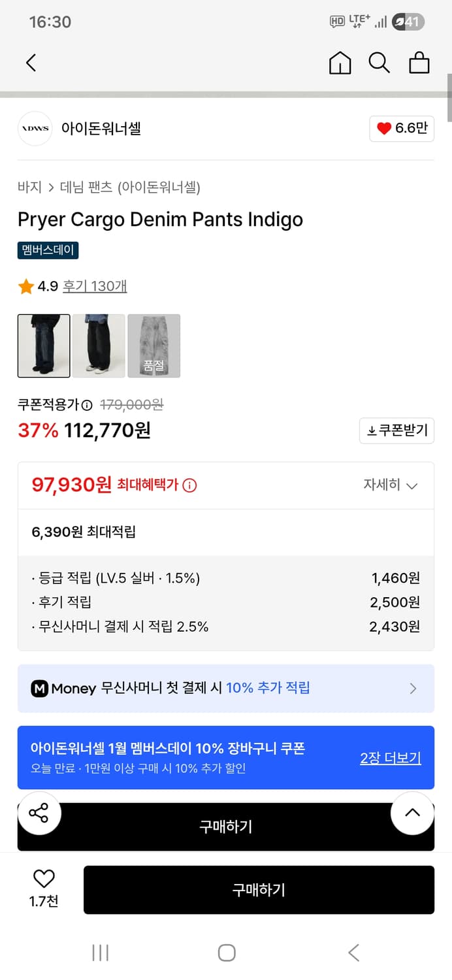The width and height of the screenshot is (452, 980).
Task: Select the sold-out 품절 product thumbnail
Action: tap(155, 346)
